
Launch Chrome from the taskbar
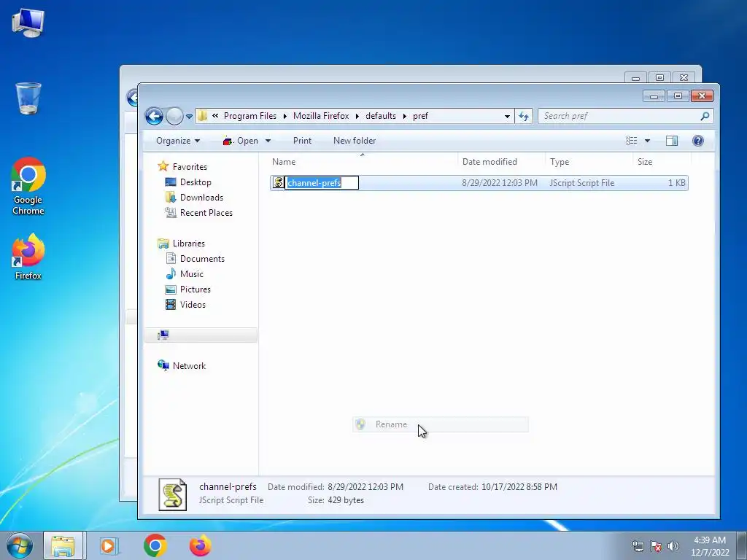click(155, 545)
